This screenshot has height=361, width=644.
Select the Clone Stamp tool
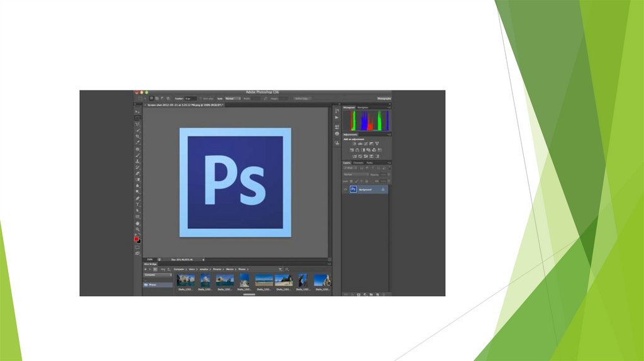pos(138,161)
